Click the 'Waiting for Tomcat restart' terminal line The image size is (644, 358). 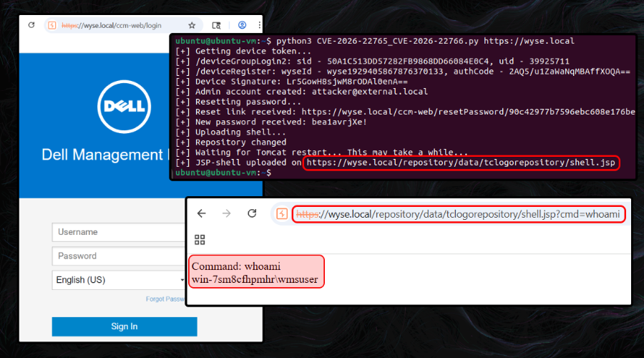pyautogui.click(x=321, y=153)
